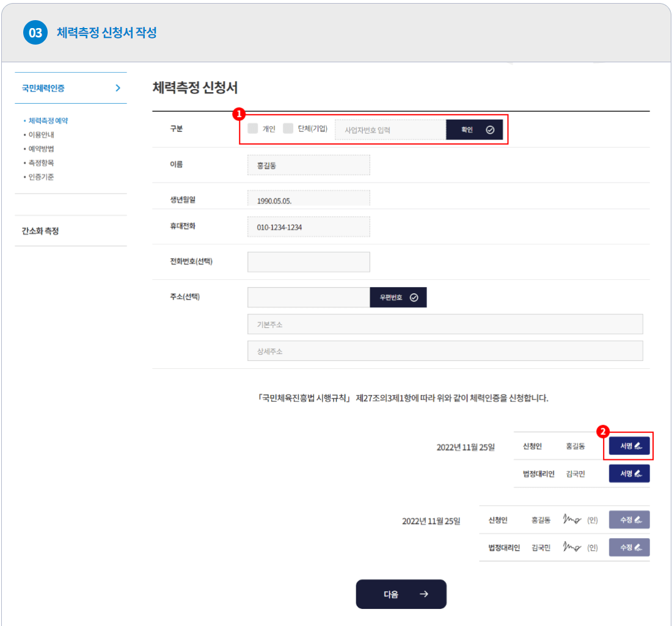Click 수정 button for 법정대리인 김국민

tap(629, 548)
